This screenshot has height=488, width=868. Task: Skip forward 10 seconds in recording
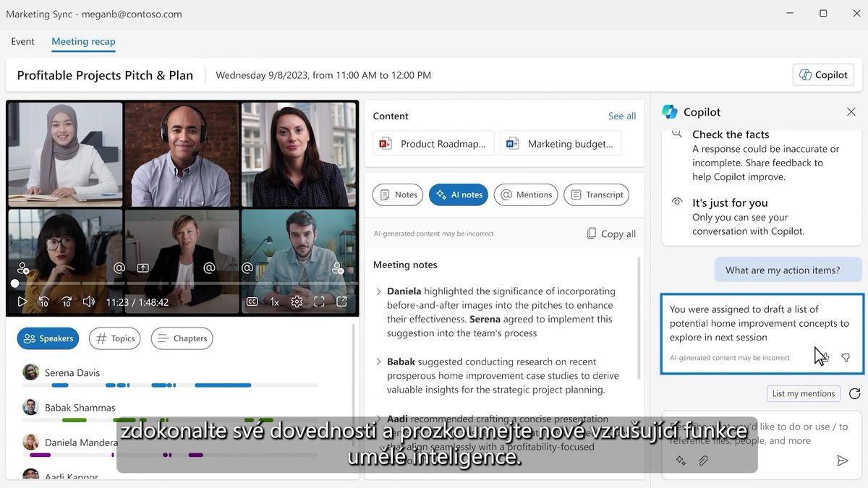67,302
